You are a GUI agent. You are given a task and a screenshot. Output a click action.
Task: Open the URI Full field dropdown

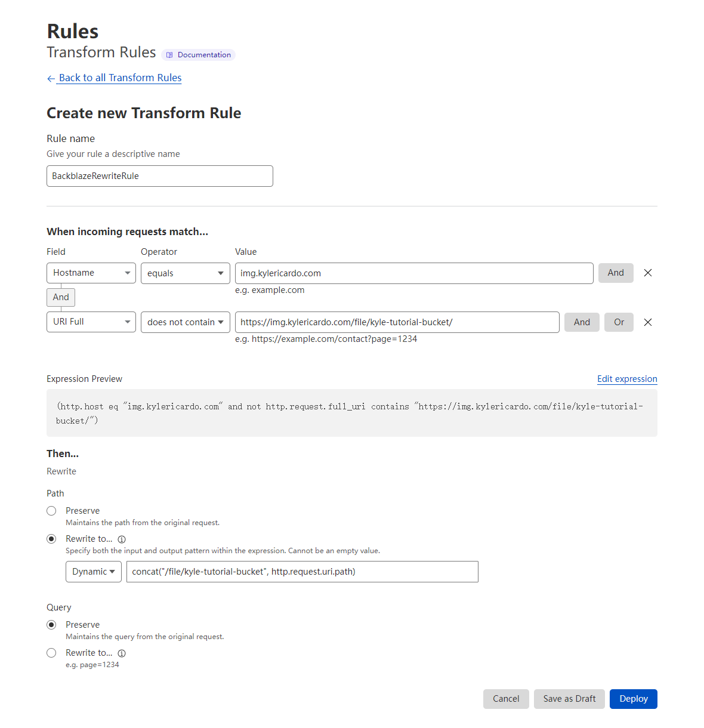coord(91,322)
